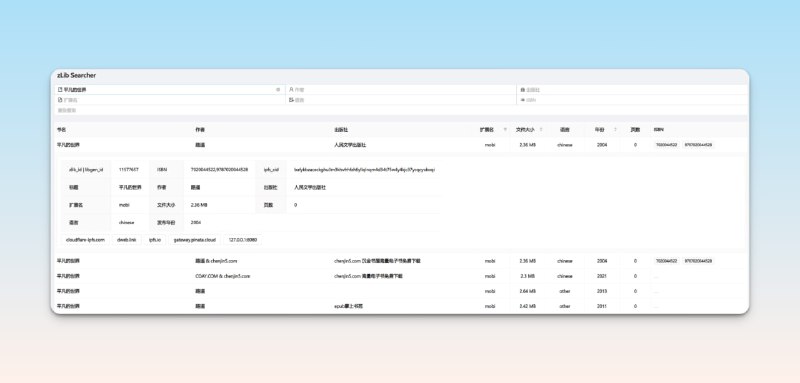Click the 2013 year cell
The width and height of the screenshot is (800, 383).
(602, 291)
